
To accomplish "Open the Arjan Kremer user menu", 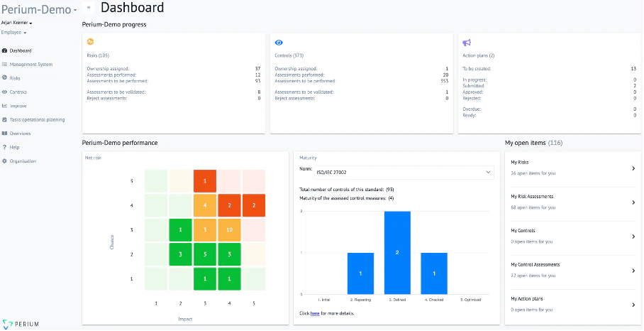I will point(17,23).
